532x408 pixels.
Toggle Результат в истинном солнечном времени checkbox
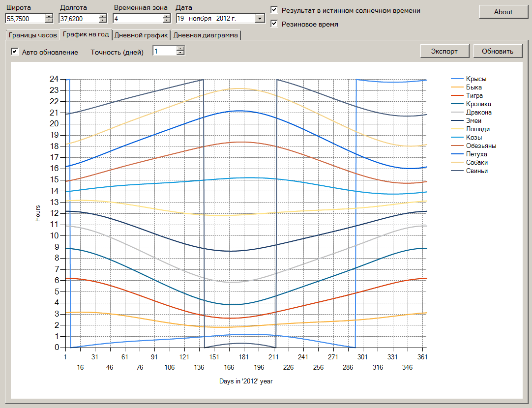(x=274, y=10)
